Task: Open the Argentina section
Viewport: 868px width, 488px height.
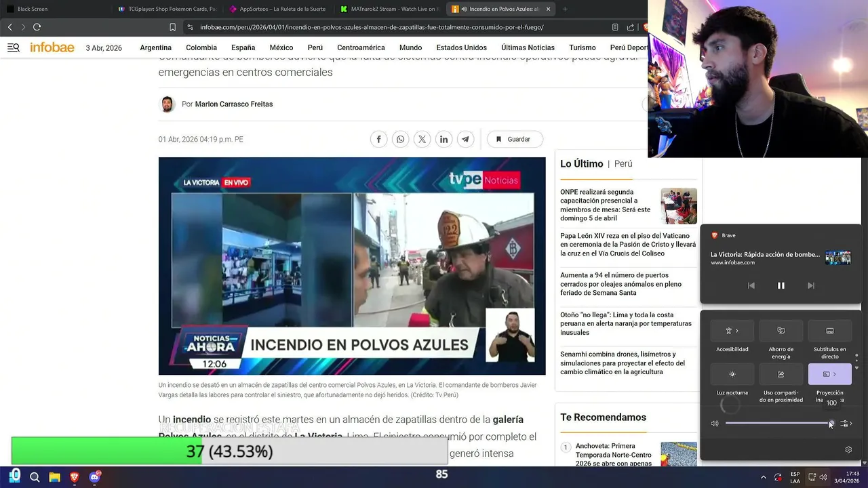Action: (x=155, y=47)
